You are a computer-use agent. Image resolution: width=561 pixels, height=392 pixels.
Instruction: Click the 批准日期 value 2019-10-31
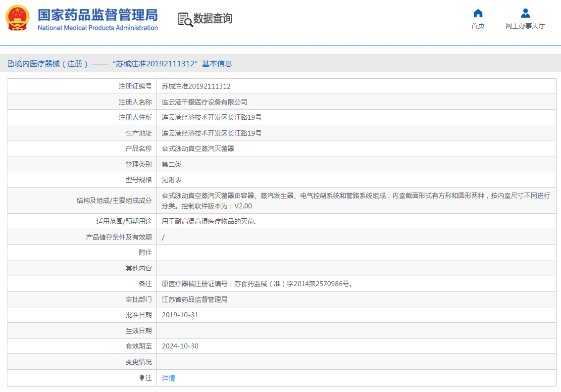[x=180, y=315]
